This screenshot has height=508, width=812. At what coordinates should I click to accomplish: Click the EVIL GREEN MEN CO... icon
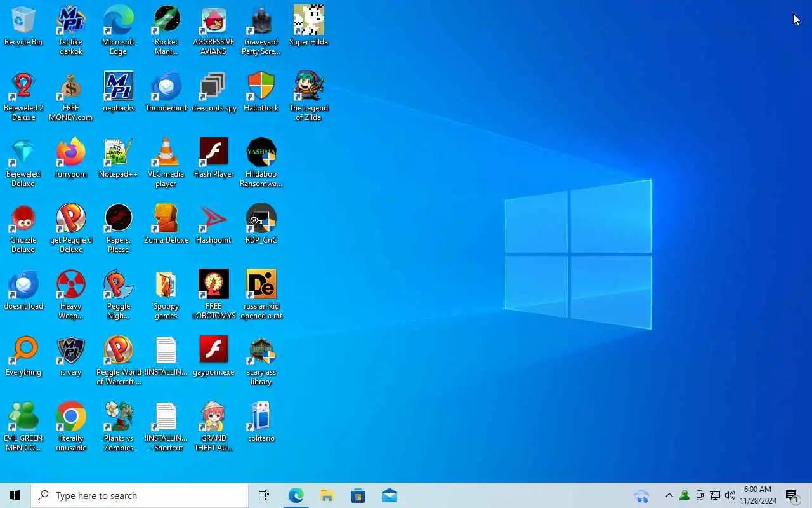point(23,427)
